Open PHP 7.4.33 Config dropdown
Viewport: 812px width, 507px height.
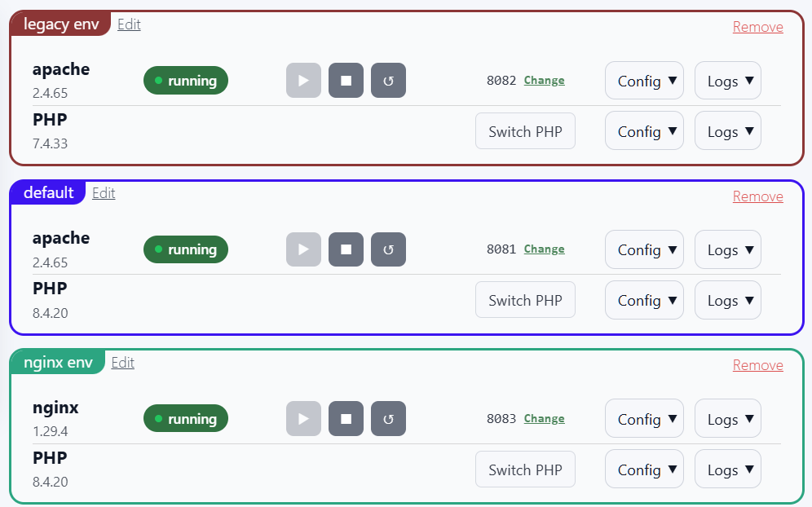pos(644,131)
